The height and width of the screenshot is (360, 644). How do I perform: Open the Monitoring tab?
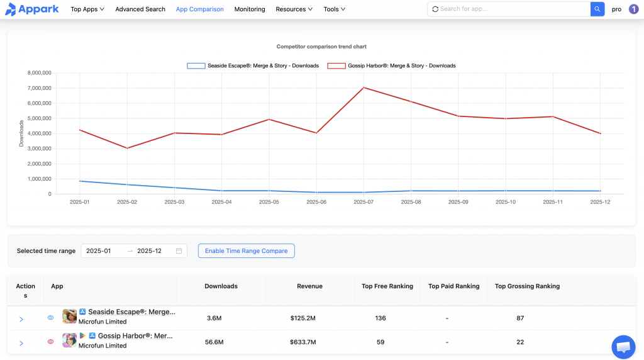point(250,9)
